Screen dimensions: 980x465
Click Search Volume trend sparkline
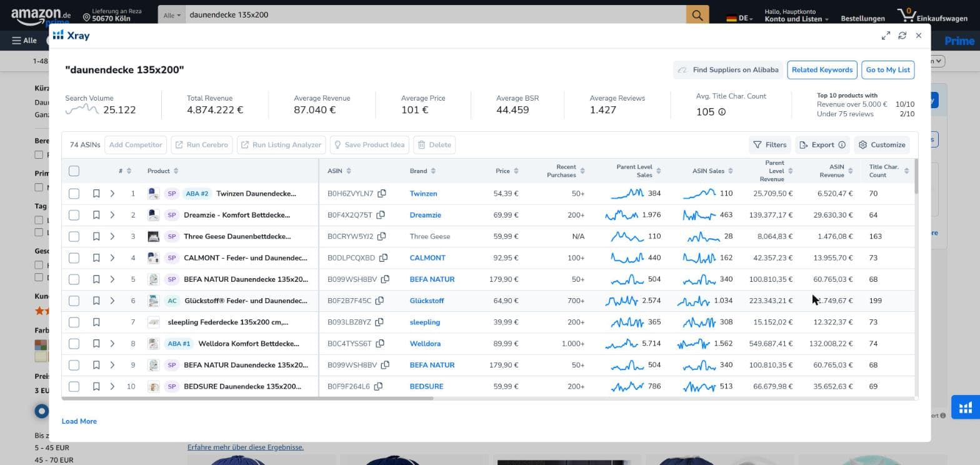82,110
